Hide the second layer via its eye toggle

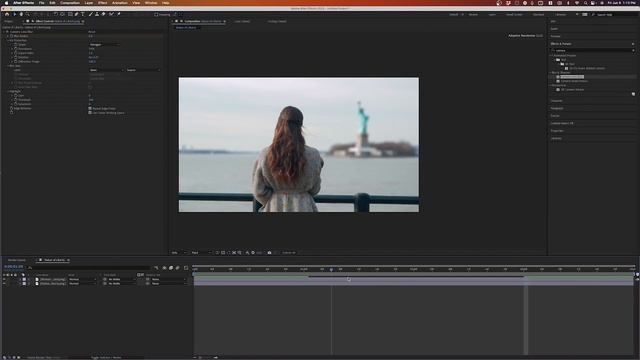[x=4, y=283]
